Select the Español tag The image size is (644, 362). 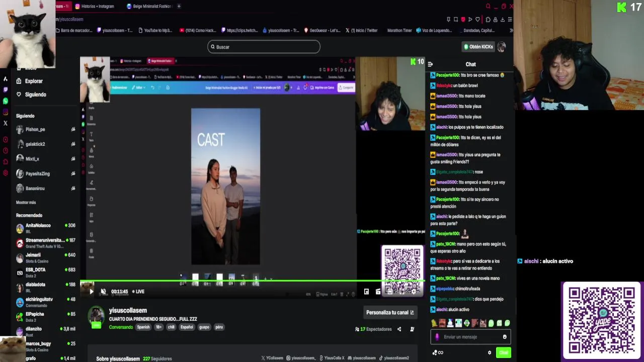[x=187, y=327]
